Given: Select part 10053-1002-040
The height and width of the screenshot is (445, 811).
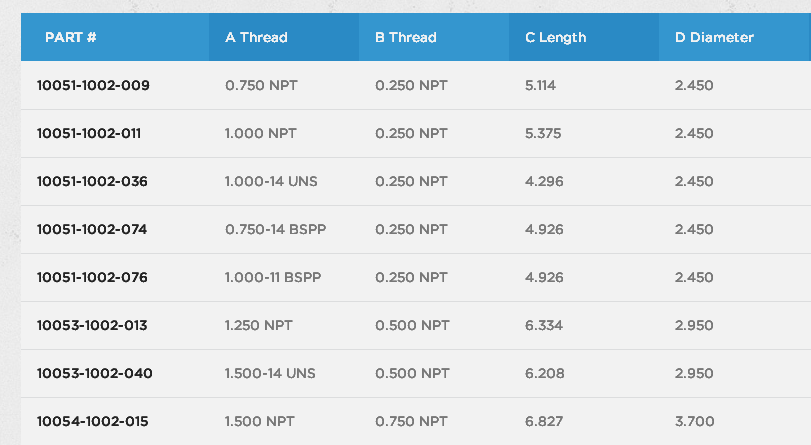Looking at the screenshot, I should coord(95,374).
